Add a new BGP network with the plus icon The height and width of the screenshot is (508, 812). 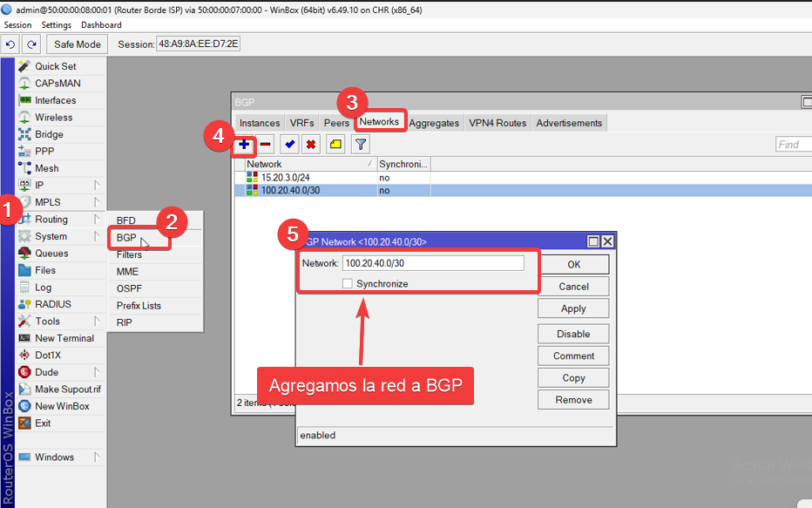click(x=243, y=144)
